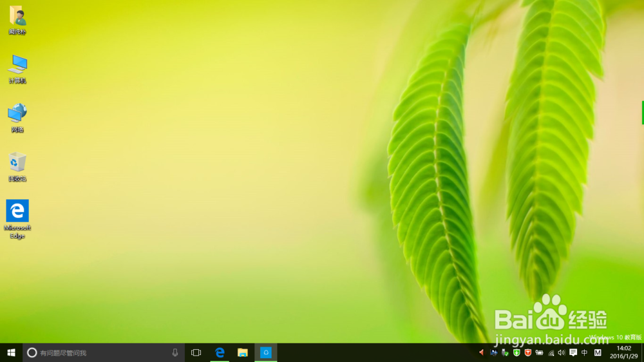Open the display monitor tray icon
644x362 pixels.
click(493, 352)
